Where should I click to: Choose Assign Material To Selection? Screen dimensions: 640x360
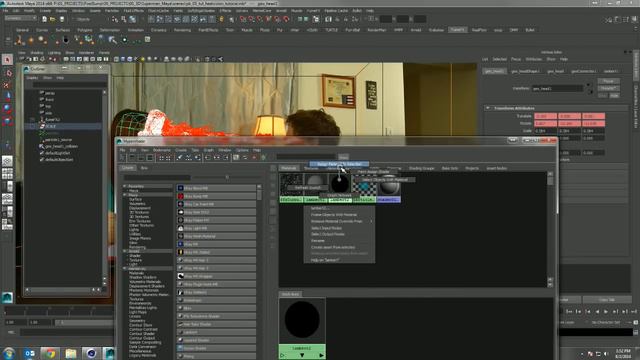tap(339, 164)
